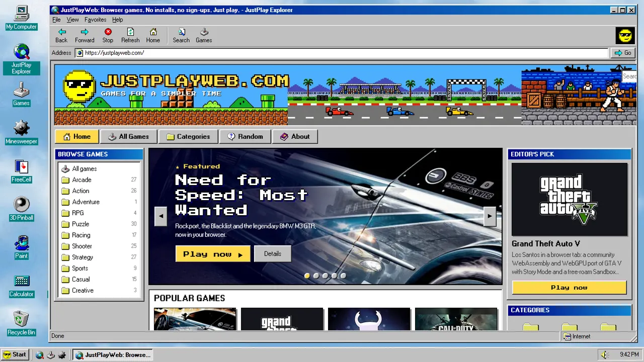This screenshot has width=644, height=362.
Task: Open the Shooter category folder
Action: pyautogui.click(x=99, y=246)
